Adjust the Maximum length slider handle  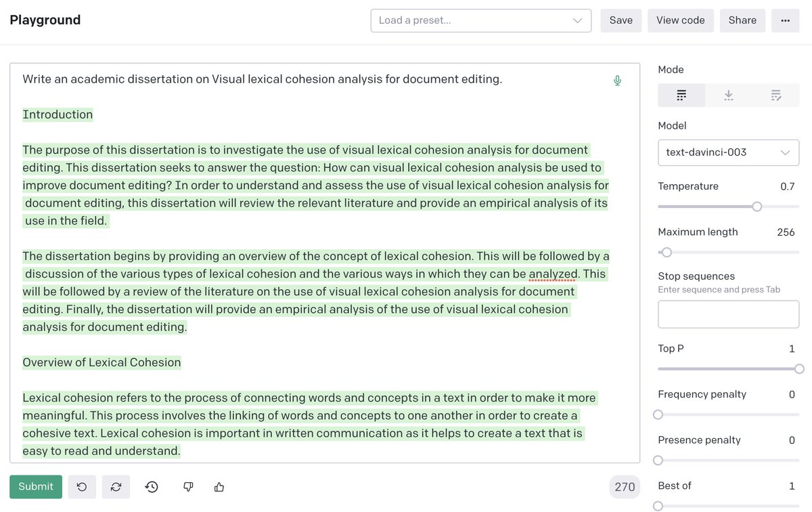click(667, 253)
